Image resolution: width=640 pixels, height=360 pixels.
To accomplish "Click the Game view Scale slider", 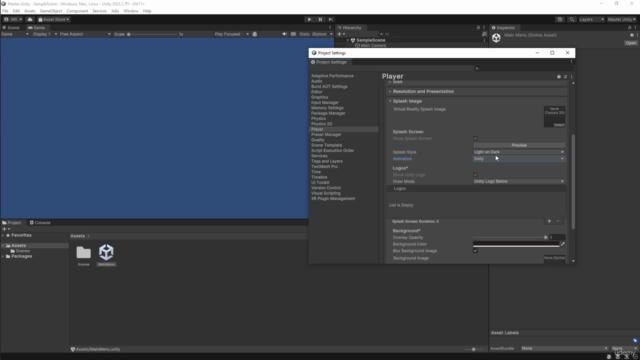I will pos(153,34).
